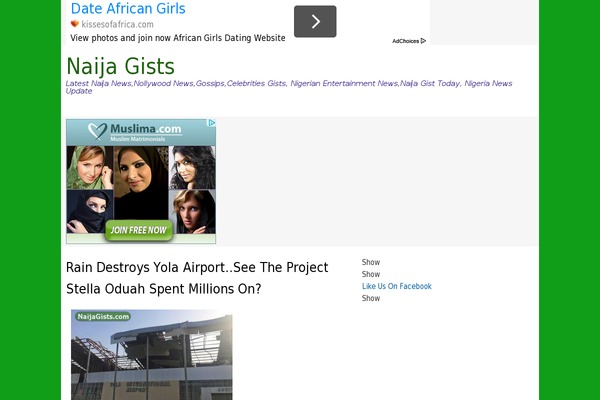
Task: Click the Muslima.com heart logo
Action: (97, 131)
